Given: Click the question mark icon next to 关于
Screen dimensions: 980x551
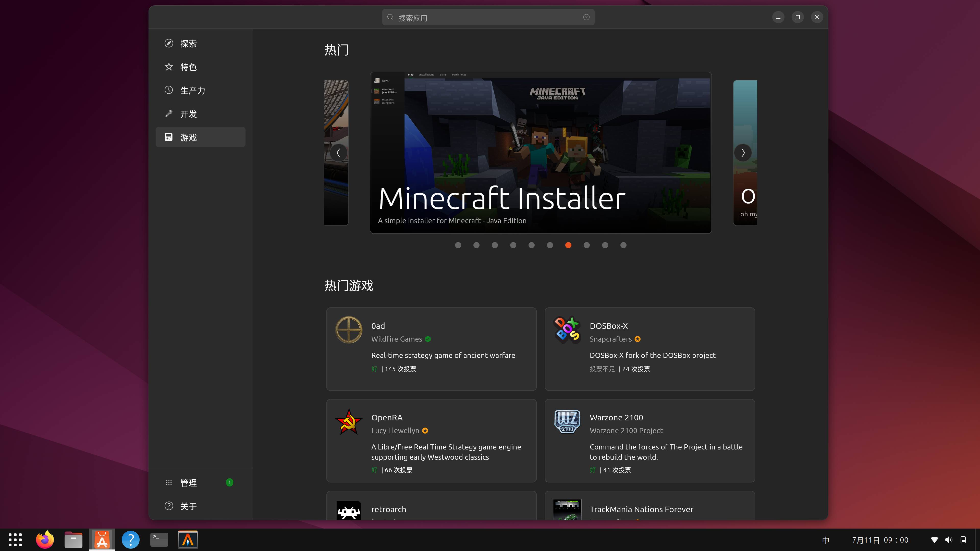Looking at the screenshot, I should (169, 506).
